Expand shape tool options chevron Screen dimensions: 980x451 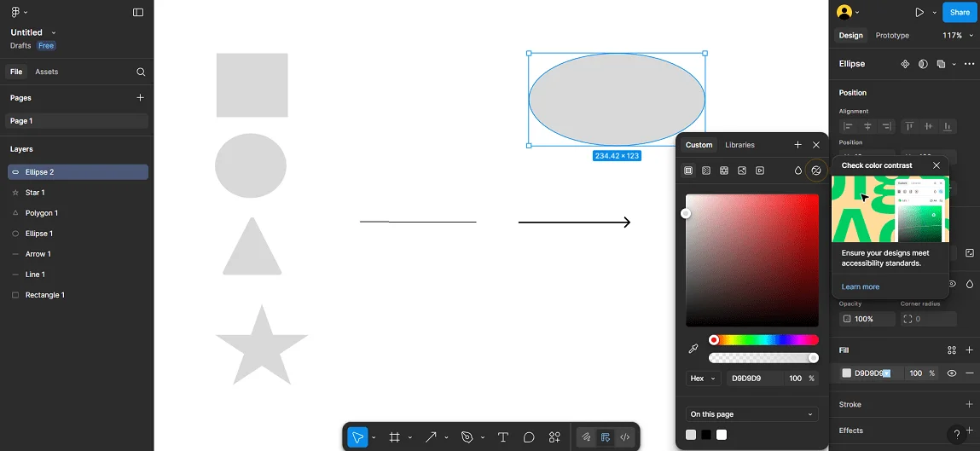point(446,437)
